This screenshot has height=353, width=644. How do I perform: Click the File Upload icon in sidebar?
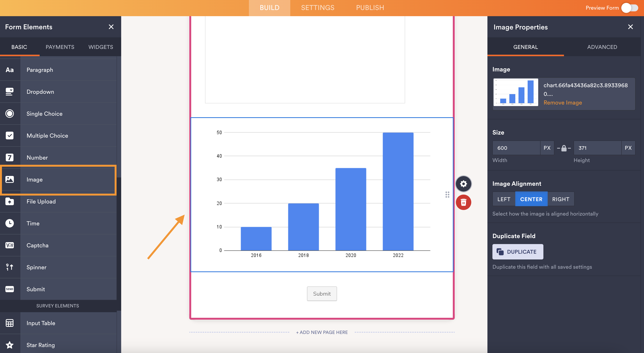(x=10, y=201)
